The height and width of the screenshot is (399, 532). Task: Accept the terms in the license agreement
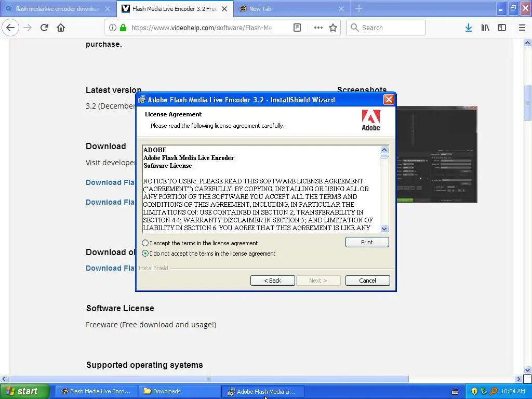tap(145, 243)
